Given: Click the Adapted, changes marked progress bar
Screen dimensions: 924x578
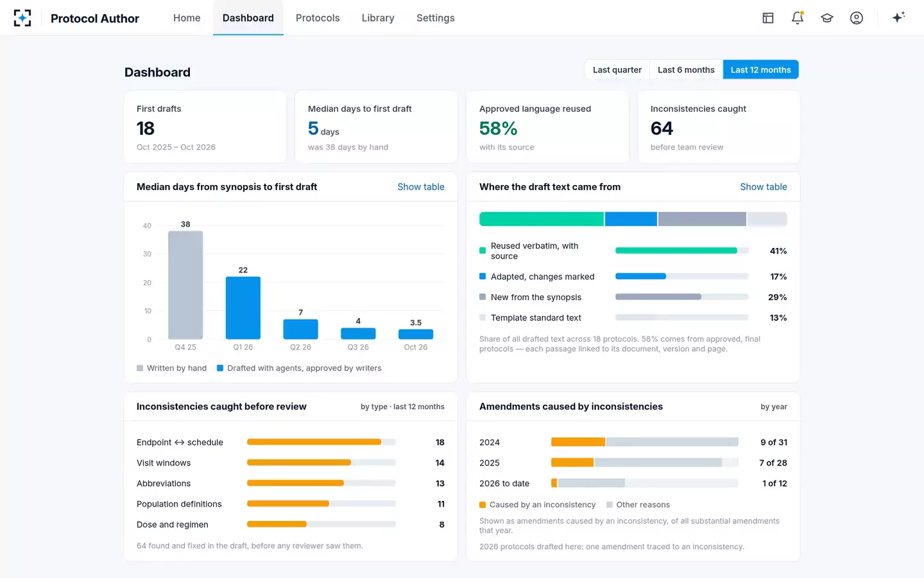Looking at the screenshot, I should tap(681, 276).
